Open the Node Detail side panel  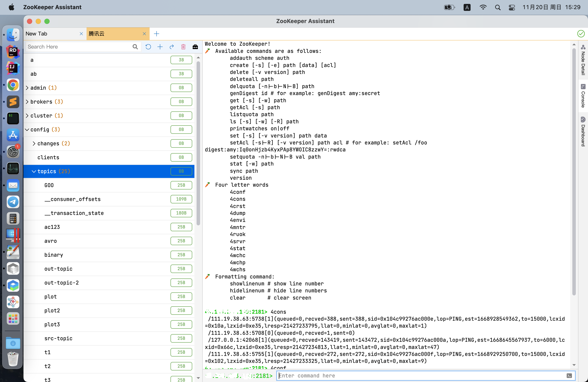pyautogui.click(x=583, y=60)
